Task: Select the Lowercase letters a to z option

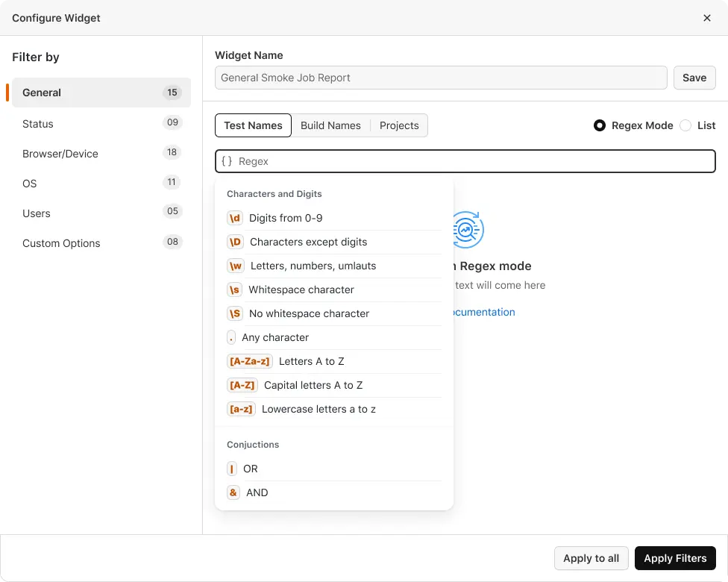Action: click(318, 409)
